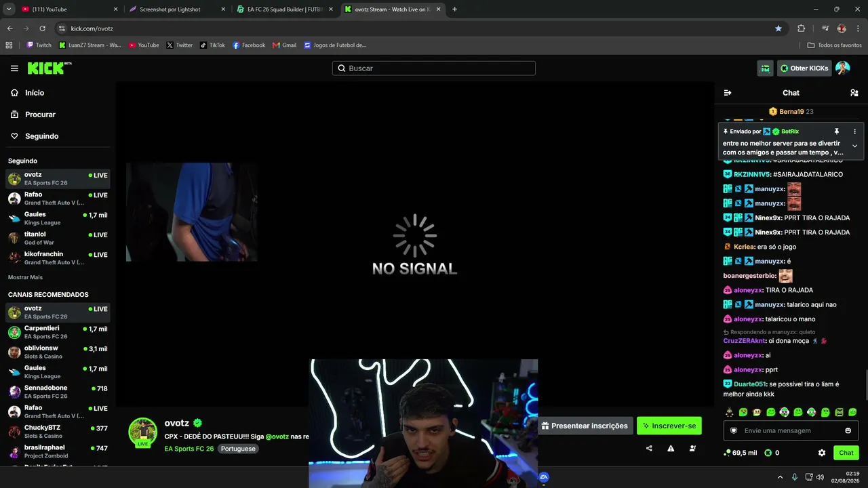The image size is (868, 488).
Task: Click the first quick emote in chat
Action: (730, 412)
